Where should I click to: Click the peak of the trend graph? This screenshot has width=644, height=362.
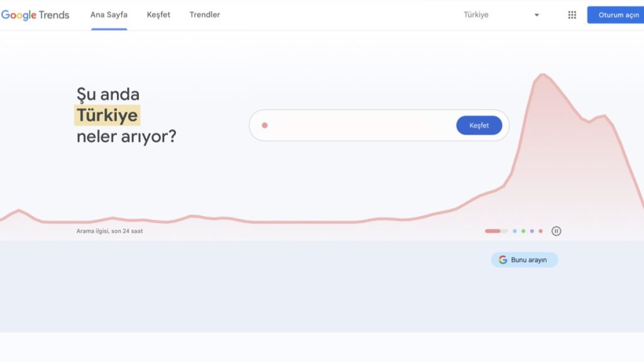[x=541, y=75]
